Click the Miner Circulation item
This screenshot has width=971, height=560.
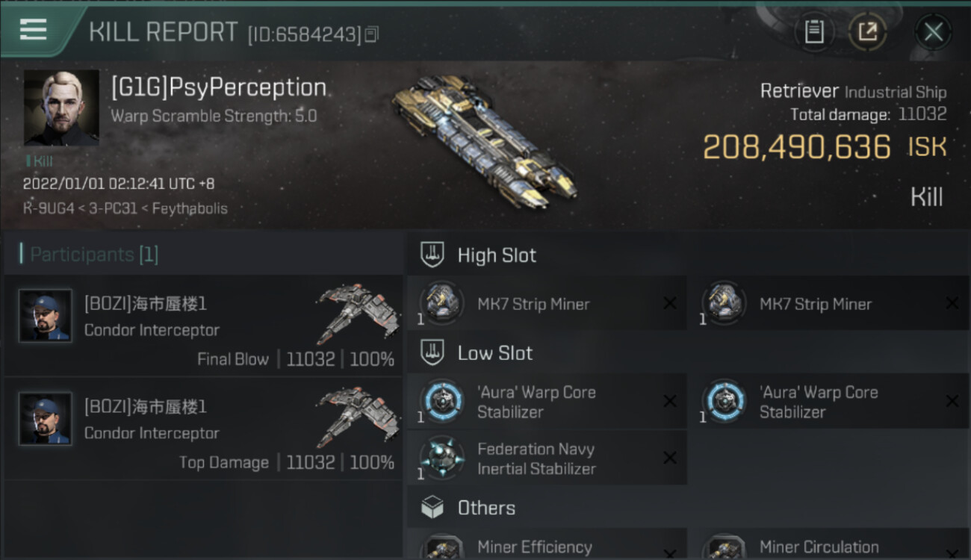(828, 544)
